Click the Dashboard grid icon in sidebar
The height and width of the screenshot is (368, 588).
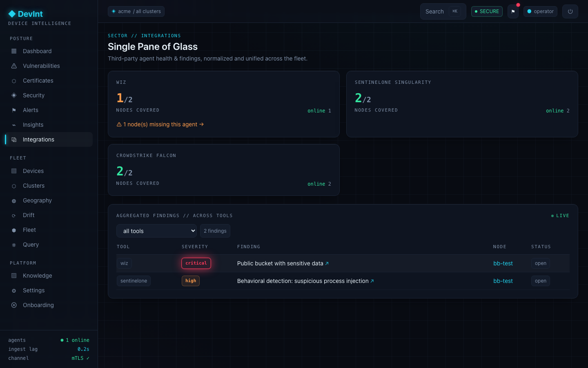point(14,51)
